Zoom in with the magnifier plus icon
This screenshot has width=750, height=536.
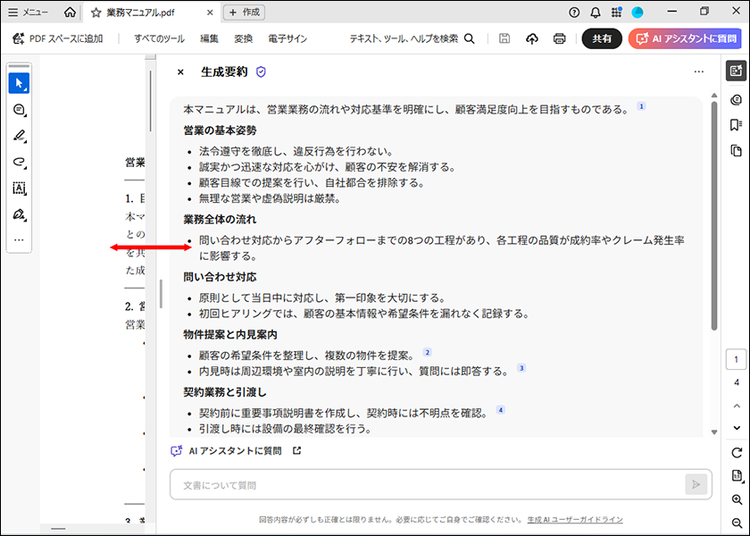point(736,499)
